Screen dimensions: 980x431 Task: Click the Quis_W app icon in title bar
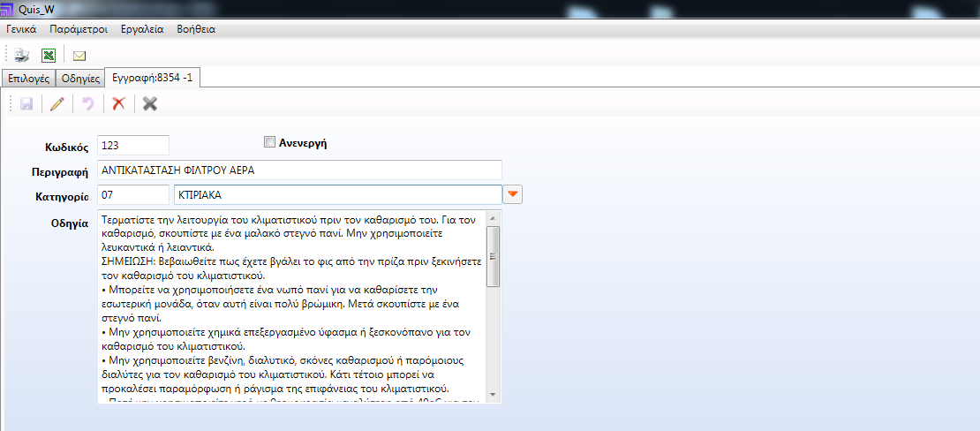point(7,8)
